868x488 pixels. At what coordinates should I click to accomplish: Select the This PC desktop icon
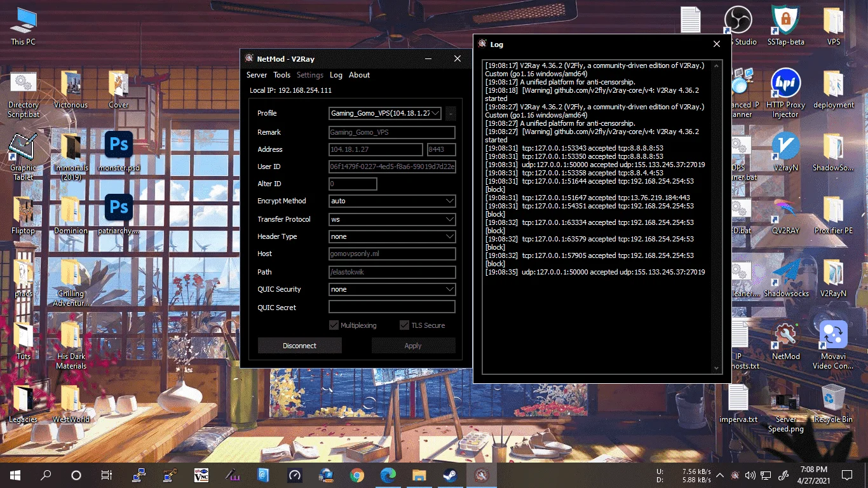23,26
